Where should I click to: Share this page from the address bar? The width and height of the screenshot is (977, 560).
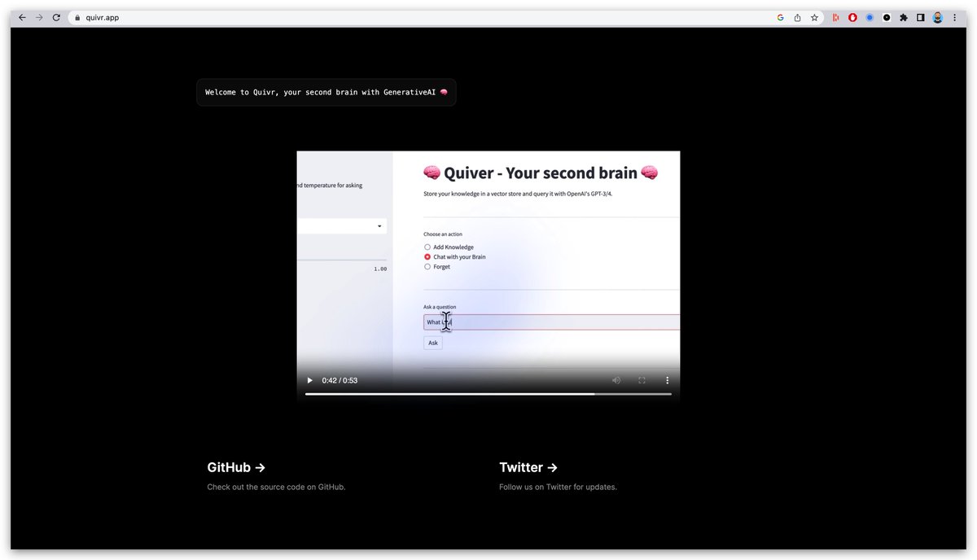tap(797, 17)
